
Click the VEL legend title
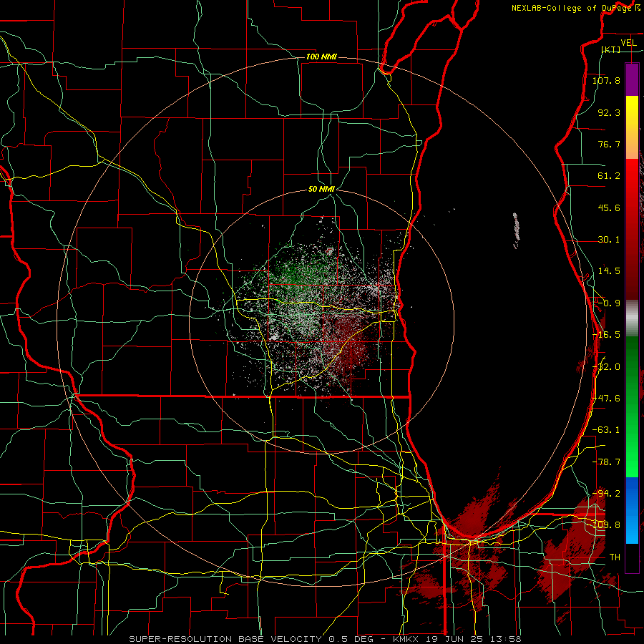(x=628, y=42)
